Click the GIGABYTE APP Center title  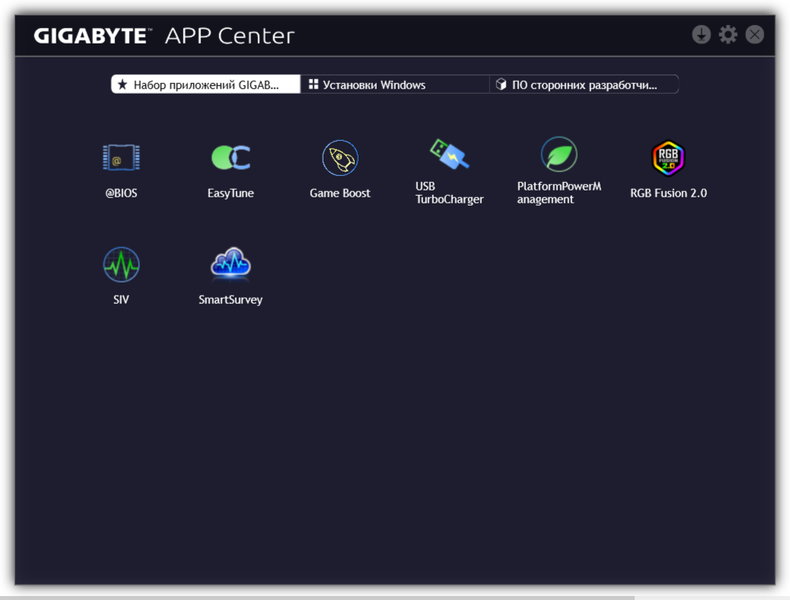(x=164, y=37)
